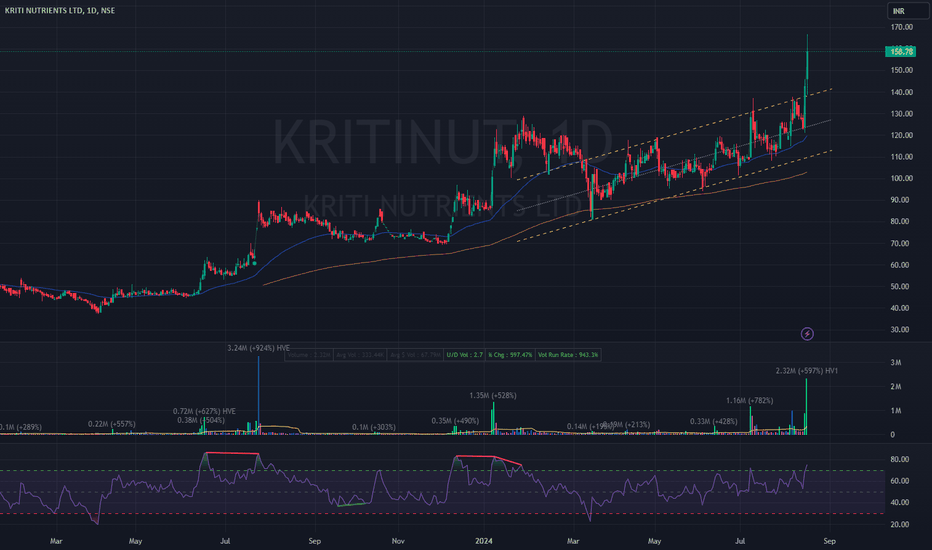This screenshot has height=550, width=932.
Task: Click the latest green breakout candle
Action: [807, 65]
